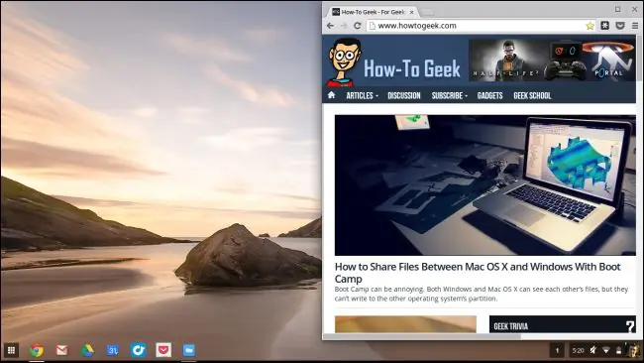
Task: Expand the Articles dropdown menu
Action: pyautogui.click(x=362, y=96)
